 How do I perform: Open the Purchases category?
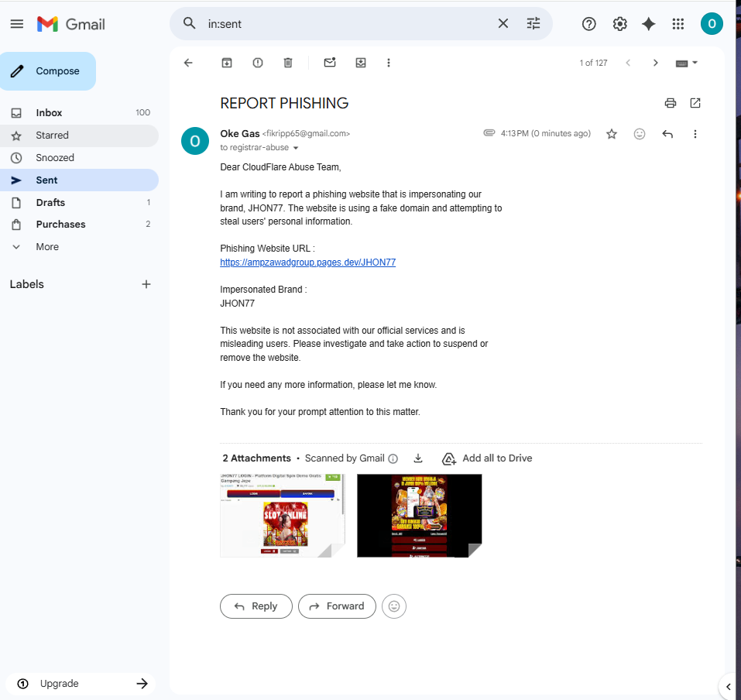[x=80, y=225]
